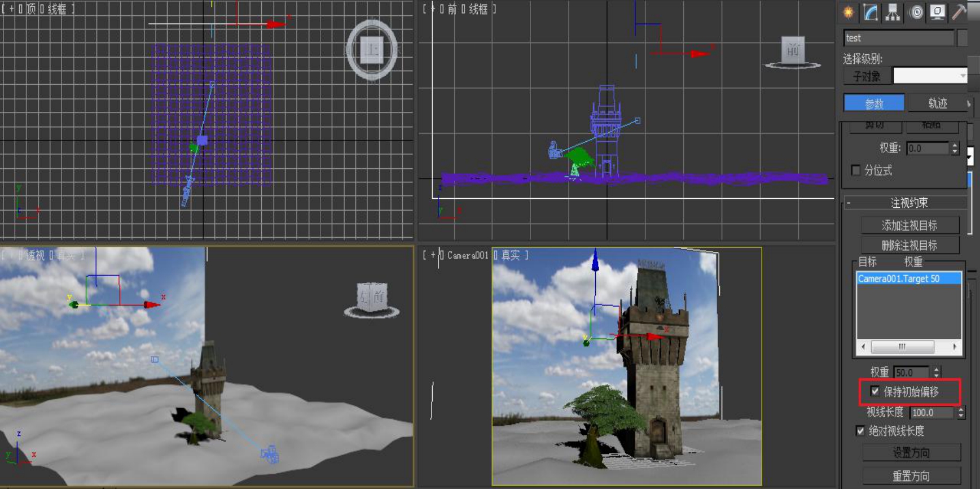Click the target list horizontal scrollbar thumb
Screen dimensions: 980x489
902,347
